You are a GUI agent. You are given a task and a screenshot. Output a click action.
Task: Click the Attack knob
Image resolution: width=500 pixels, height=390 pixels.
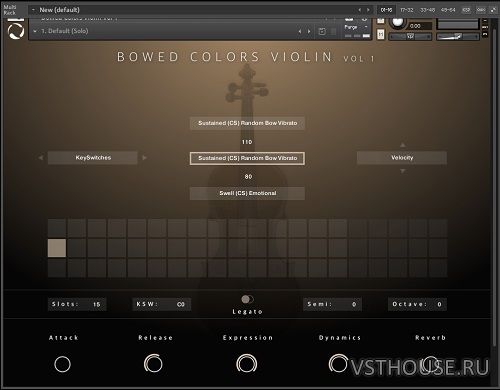62,364
